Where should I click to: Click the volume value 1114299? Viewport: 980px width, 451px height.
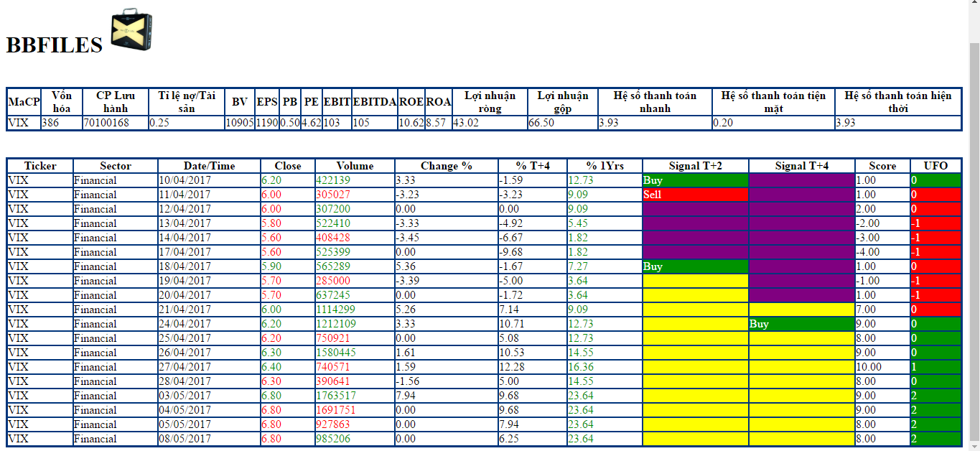tap(336, 310)
